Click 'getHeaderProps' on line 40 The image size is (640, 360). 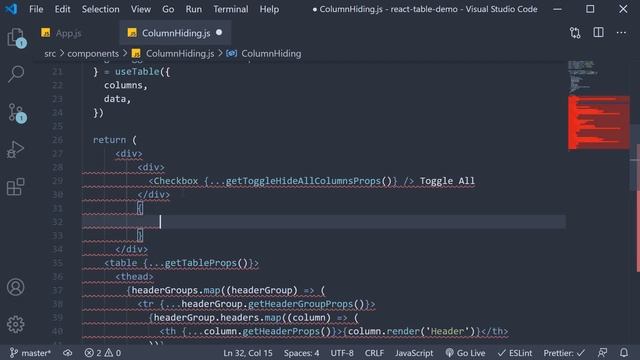pos(281,331)
